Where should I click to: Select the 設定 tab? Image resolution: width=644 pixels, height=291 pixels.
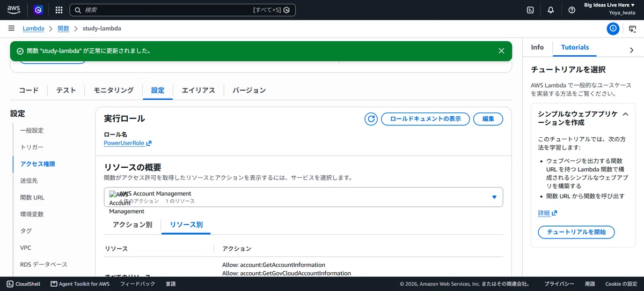point(158,91)
